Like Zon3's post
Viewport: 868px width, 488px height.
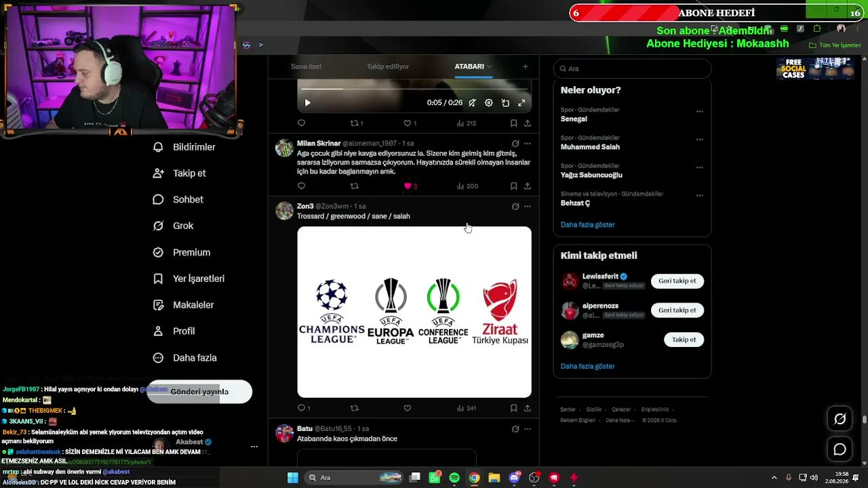[408, 408]
